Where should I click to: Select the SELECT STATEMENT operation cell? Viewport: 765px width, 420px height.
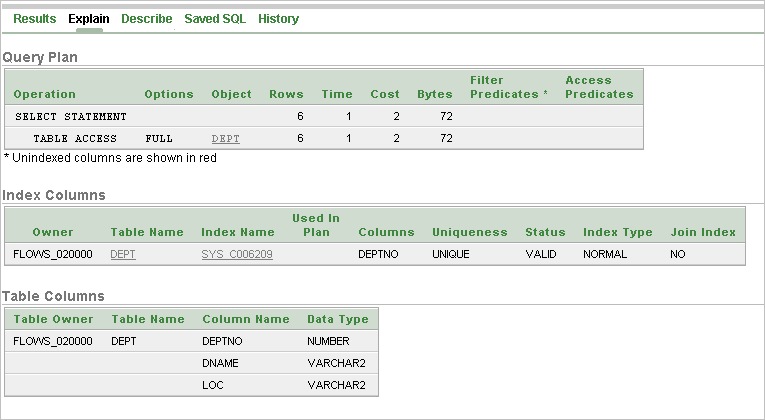coord(71,117)
